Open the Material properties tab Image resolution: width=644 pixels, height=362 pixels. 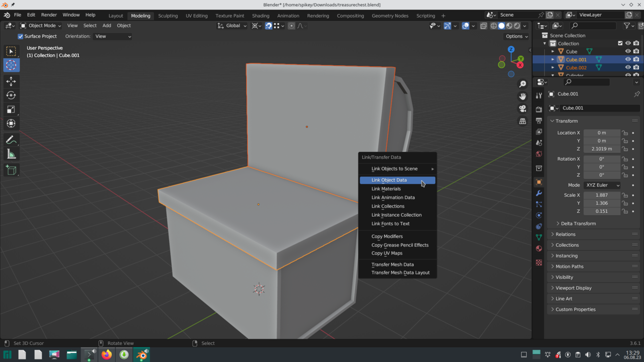[x=539, y=248]
